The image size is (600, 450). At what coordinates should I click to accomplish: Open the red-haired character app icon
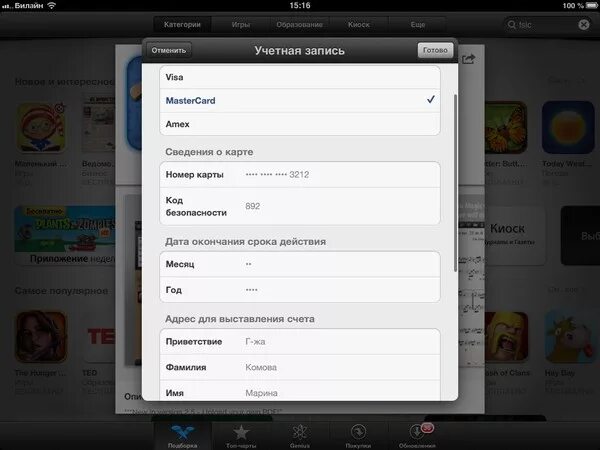pyautogui.click(x=41, y=127)
